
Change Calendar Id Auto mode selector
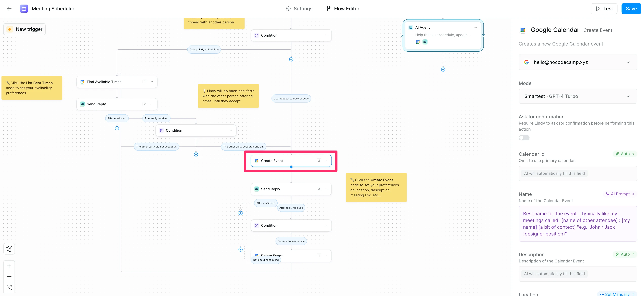pos(625,154)
